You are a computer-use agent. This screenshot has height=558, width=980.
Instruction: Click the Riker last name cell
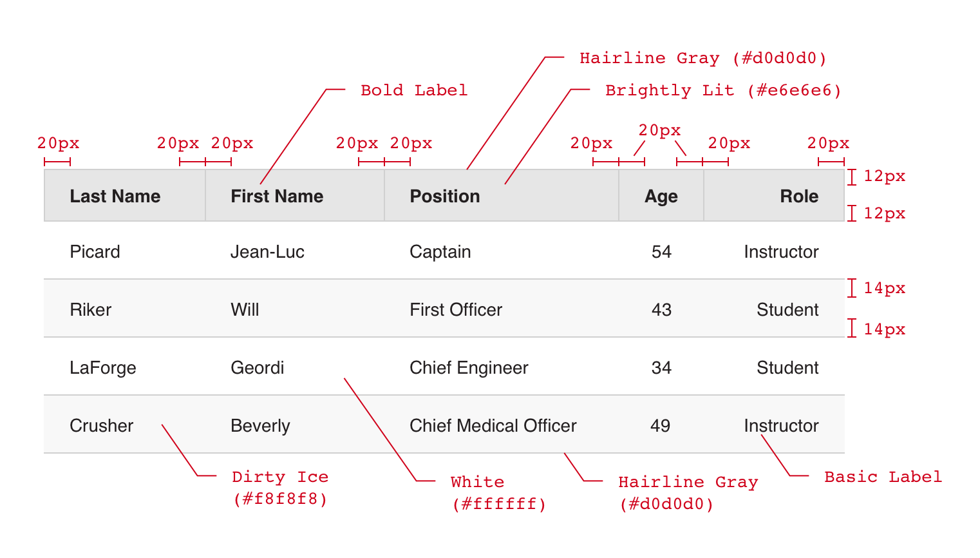pyautogui.click(x=91, y=309)
